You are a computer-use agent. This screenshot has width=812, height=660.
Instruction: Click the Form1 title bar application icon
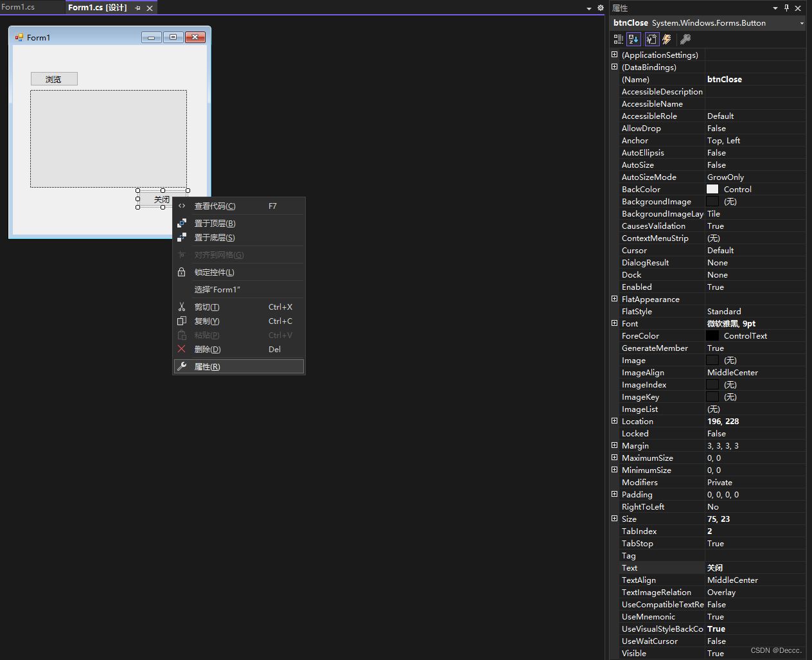tap(19, 37)
